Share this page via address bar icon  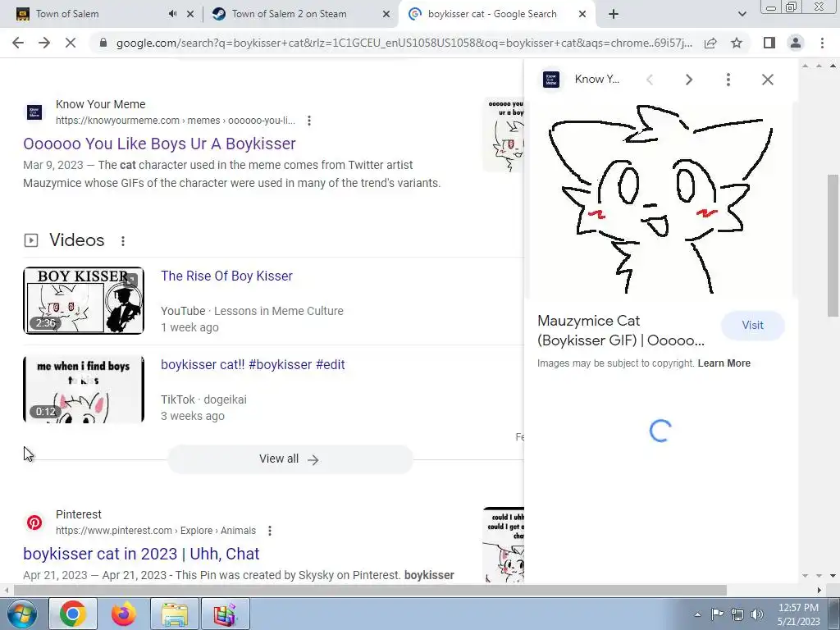pyautogui.click(x=710, y=43)
